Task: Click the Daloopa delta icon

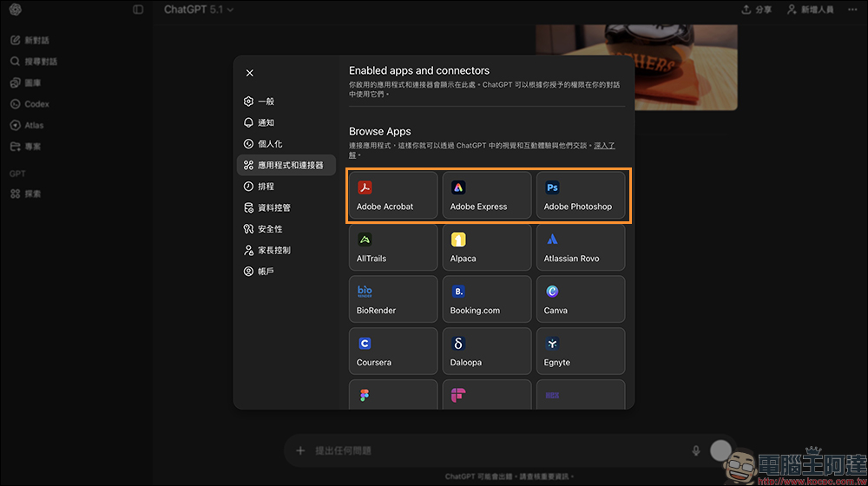Action: coord(457,344)
